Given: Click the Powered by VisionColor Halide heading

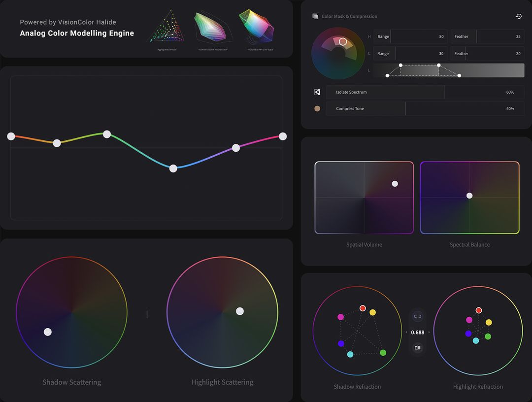Looking at the screenshot, I should [x=67, y=22].
